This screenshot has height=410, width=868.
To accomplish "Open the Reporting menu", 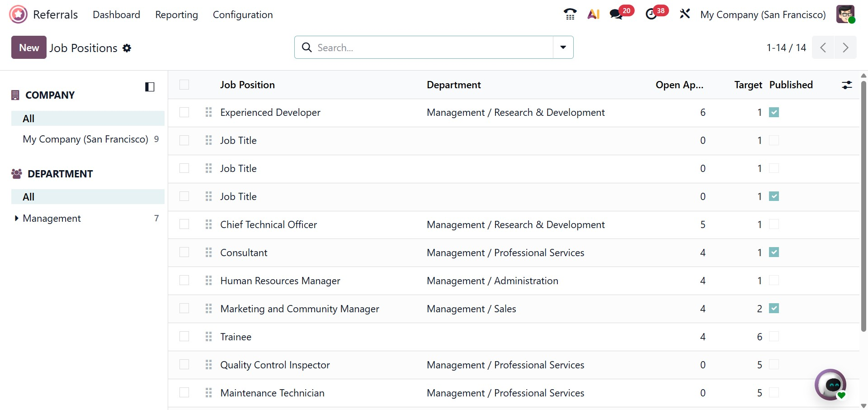I will (x=176, y=14).
